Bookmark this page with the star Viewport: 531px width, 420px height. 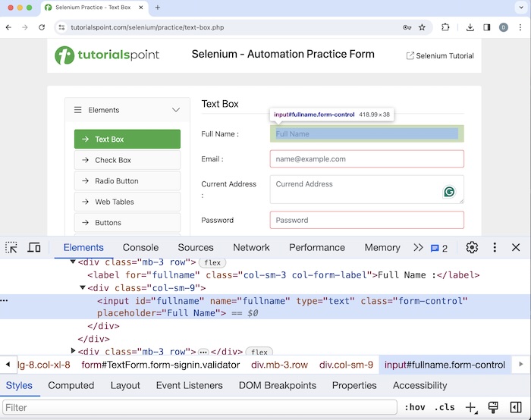click(423, 27)
